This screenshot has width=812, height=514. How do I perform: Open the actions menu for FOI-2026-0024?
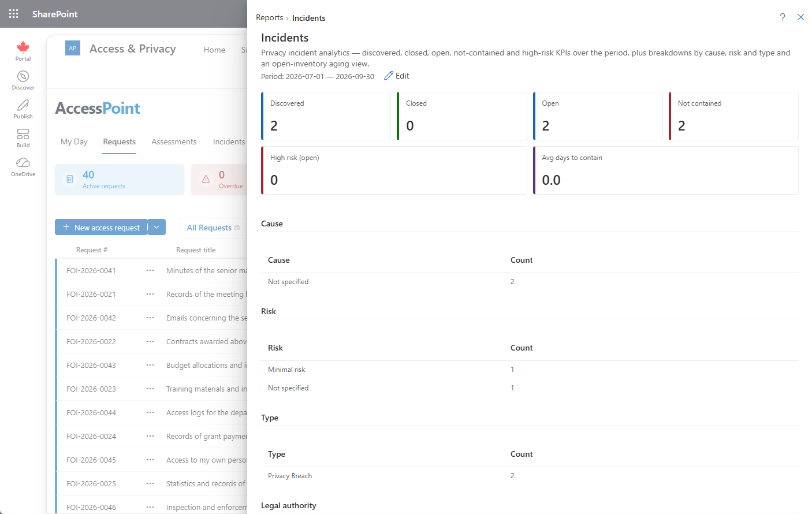pyautogui.click(x=150, y=436)
